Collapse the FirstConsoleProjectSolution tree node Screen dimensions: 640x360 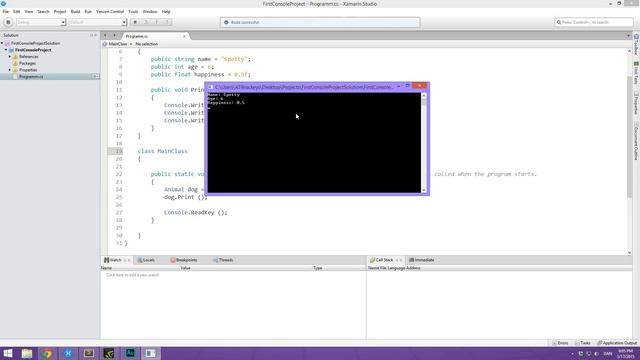pyautogui.click(x=2, y=43)
